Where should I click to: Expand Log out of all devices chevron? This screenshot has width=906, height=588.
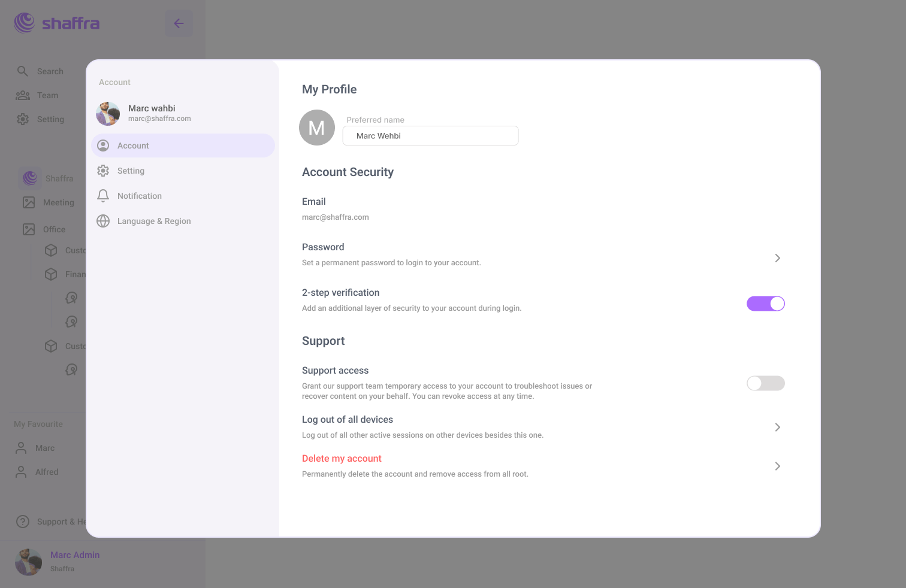tap(777, 427)
